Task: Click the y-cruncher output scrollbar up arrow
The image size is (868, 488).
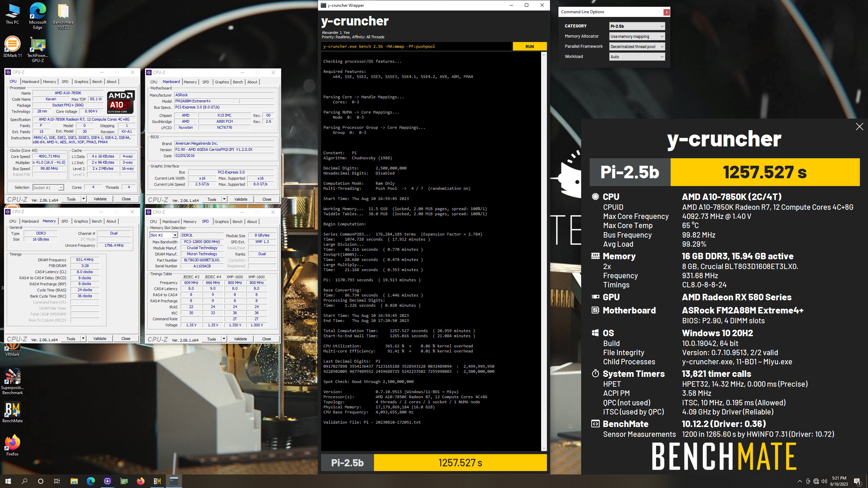Action: pos(544,55)
